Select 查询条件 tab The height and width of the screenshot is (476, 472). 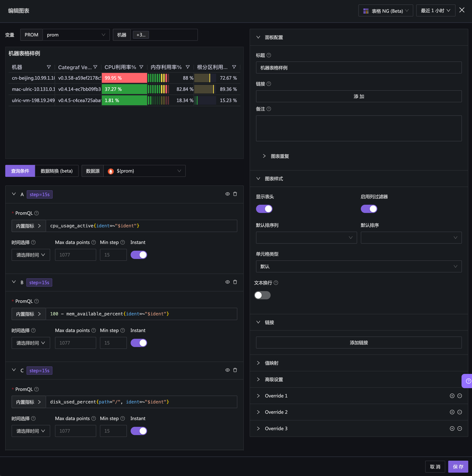tap(20, 171)
